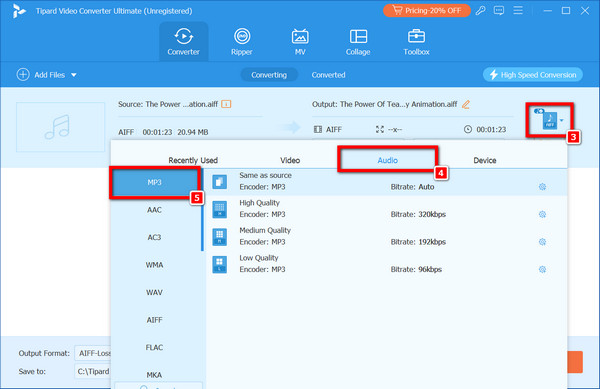Switch to the Device tab

pyautogui.click(x=485, y=160)
